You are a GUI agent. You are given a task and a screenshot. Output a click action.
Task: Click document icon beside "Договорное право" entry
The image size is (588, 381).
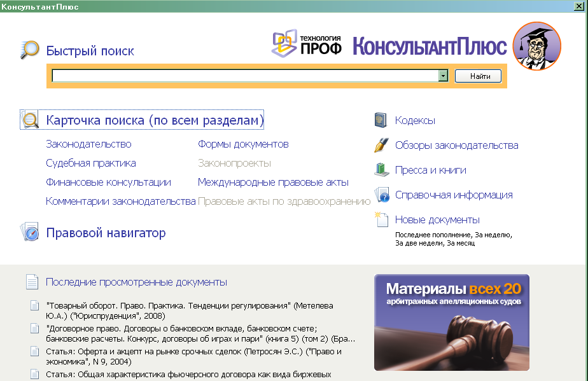pyautogui.click(x=34, y=328)
